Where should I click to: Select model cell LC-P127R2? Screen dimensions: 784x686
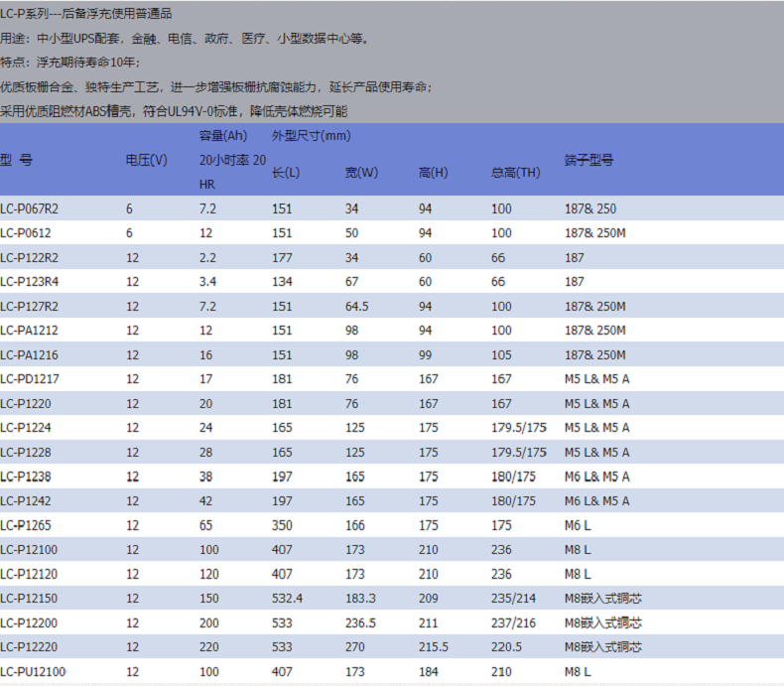click(29, 307)
